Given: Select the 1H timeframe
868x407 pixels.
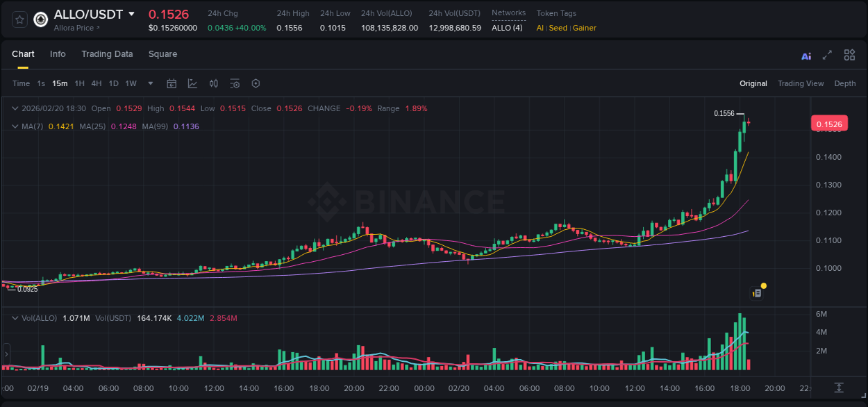Looking at the screenshot, I should tap(81, 83).
